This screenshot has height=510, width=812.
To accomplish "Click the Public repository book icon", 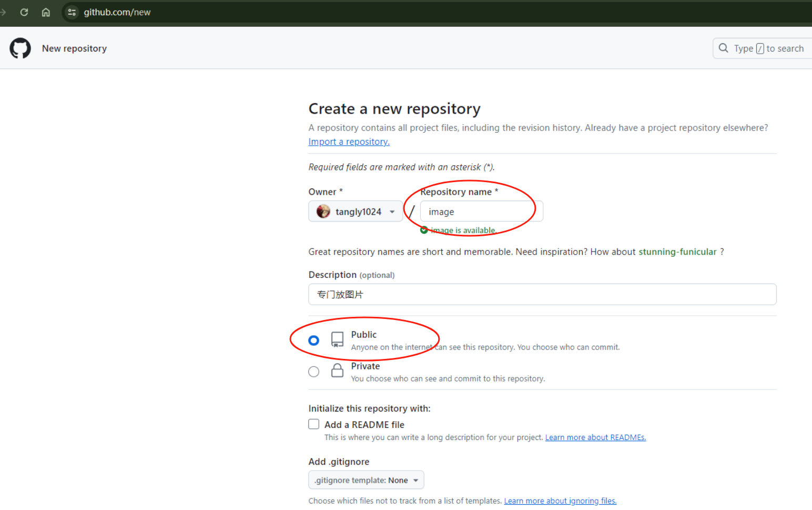I will pos(337,340).
